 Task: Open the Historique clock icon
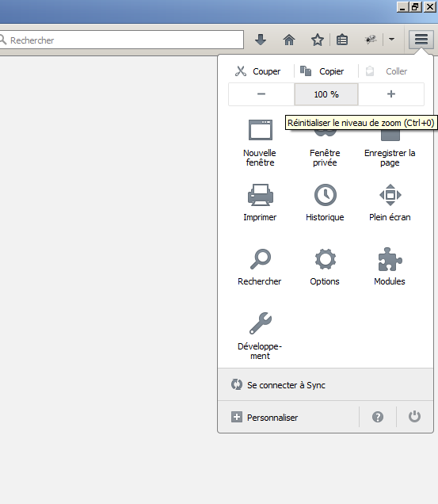coord(325,203)
